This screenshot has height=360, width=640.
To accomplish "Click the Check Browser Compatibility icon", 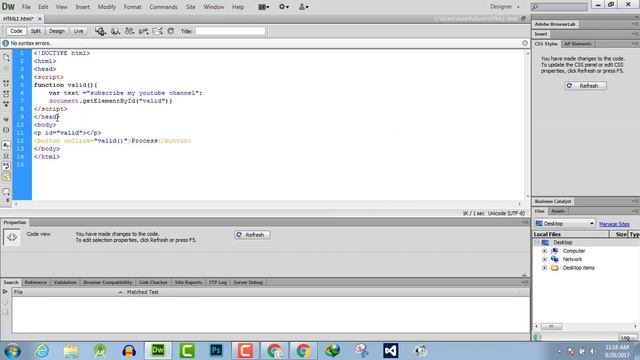I will pyautogui.click(x=143, y=31).
